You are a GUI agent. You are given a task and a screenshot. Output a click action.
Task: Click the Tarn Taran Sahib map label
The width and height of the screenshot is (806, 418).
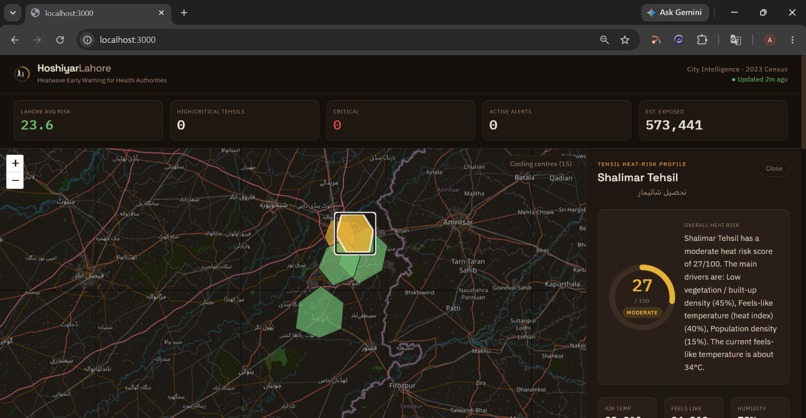468,265
